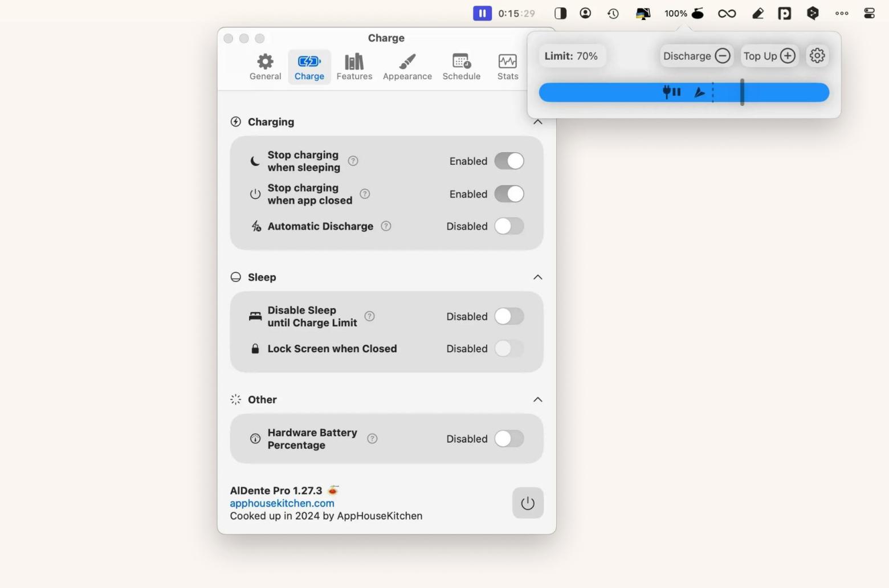Click the pause icon in menu bar
Image resolution: width=889 pixels, height=588 pixels.
click(482, 13)
